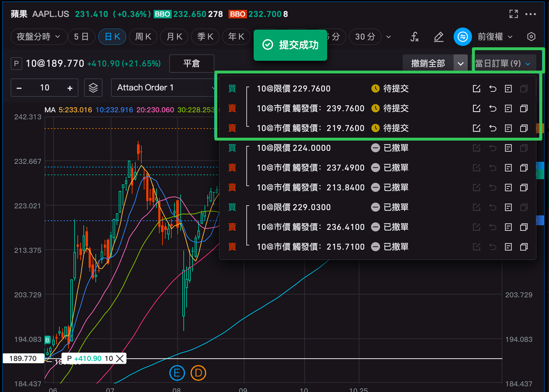The image size is (549, 392).
Task: Open the three-dots more menu
Action: point(530,14)
